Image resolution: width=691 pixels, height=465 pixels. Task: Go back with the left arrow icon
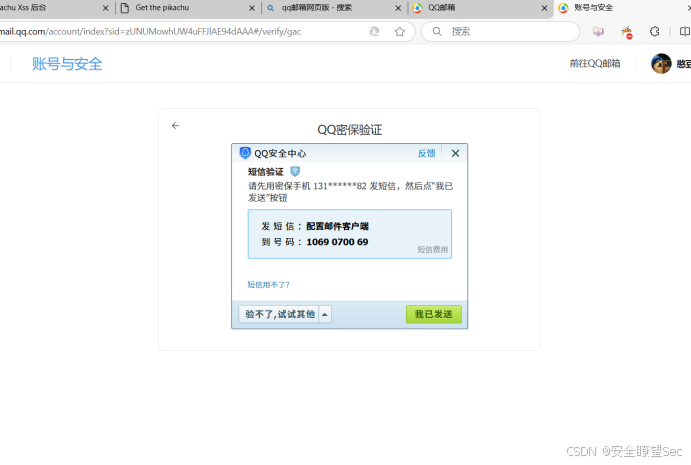[175, 126]
